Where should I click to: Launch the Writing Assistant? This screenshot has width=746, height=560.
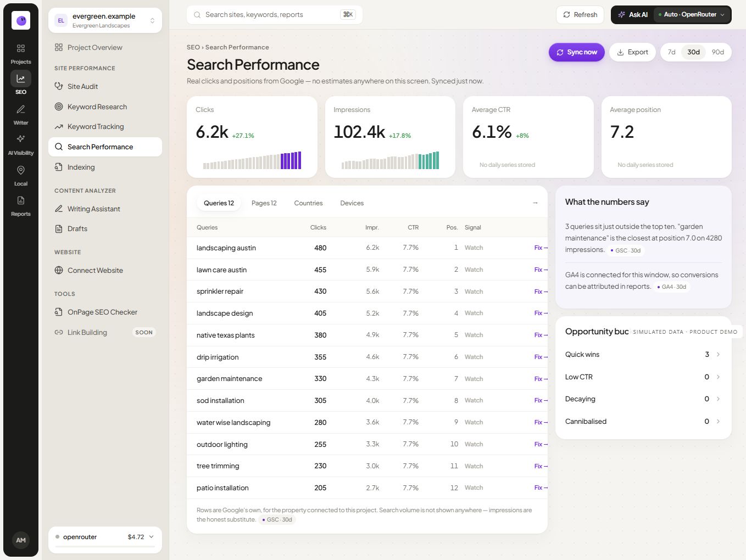[105, 209]
